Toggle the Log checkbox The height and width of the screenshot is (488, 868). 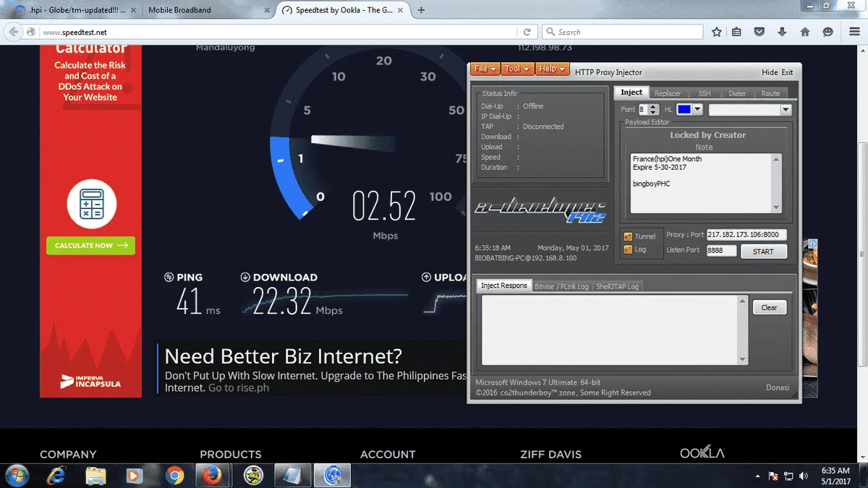coord(627,249)
